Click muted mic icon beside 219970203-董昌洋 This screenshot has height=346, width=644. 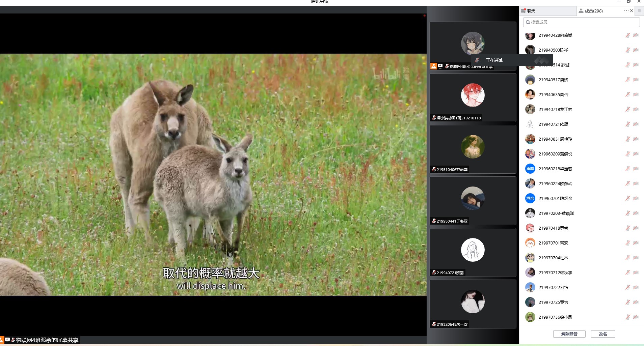(x=627, y=213)
